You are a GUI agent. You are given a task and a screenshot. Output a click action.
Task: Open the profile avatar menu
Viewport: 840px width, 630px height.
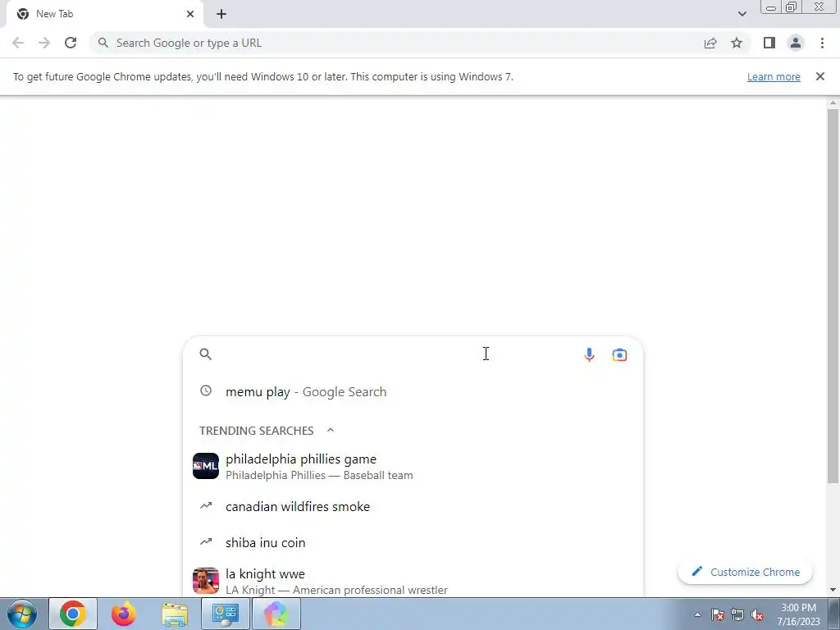point(796,43)
